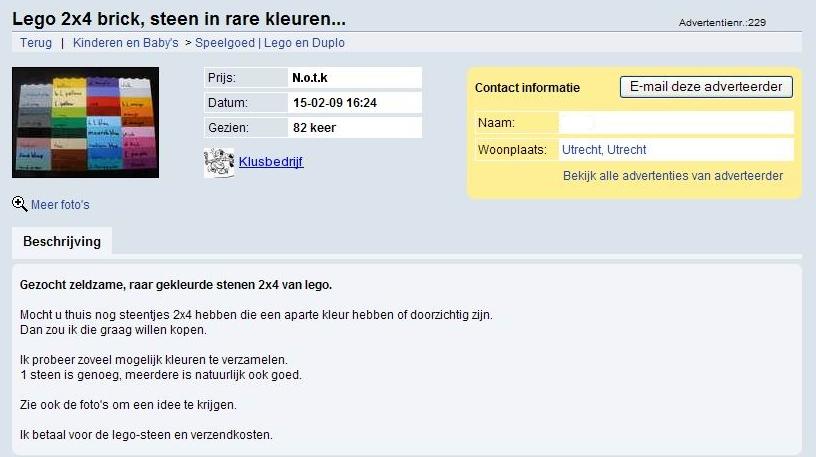Click the date value 15-02-09 16:24
The height and width of the screenshot is (457, 816).
[x=335, y=103]
